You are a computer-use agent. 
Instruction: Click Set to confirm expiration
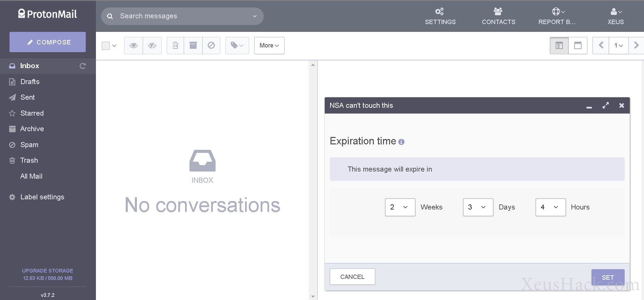(608, 277)
